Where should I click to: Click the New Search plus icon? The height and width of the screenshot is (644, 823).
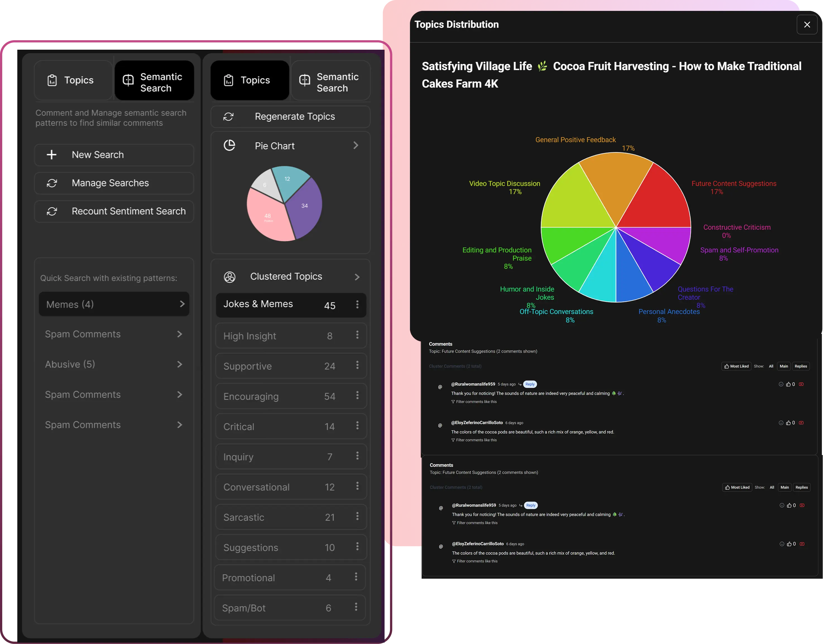coord(51,155)
